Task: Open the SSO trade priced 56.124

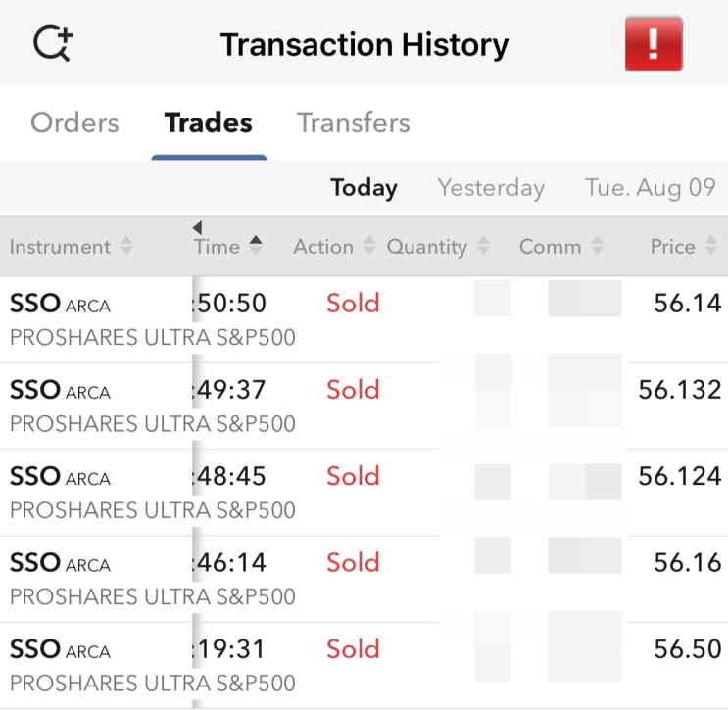Action: [364, 493]
